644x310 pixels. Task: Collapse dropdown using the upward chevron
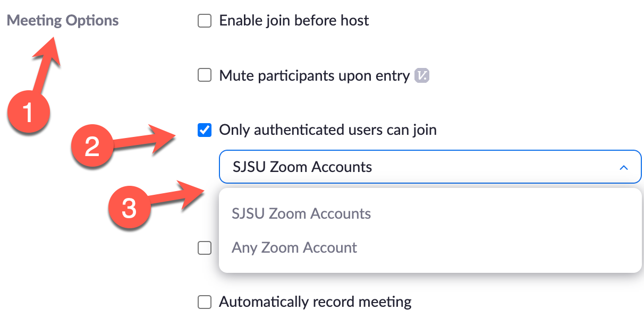click(624, 166)
